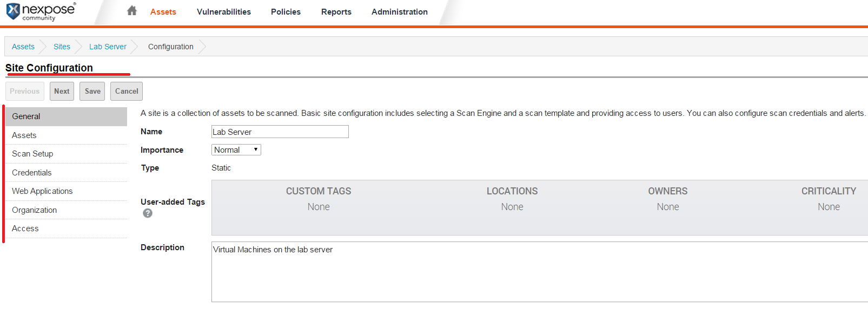This screenshot has height=313, width=868.
Task: Go to the Reports tab
Action: tap(336, 12)
